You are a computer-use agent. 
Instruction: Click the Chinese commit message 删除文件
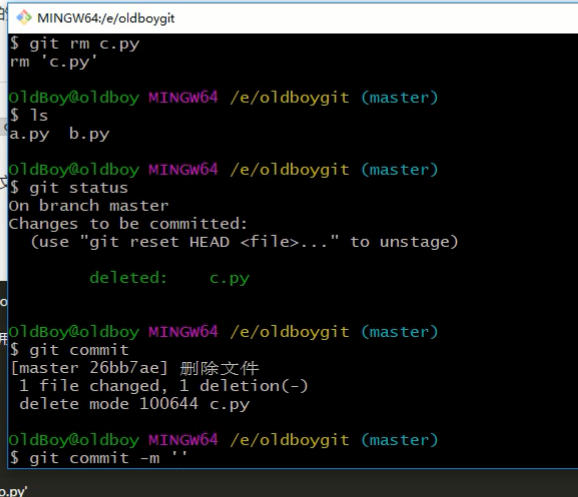220,368
